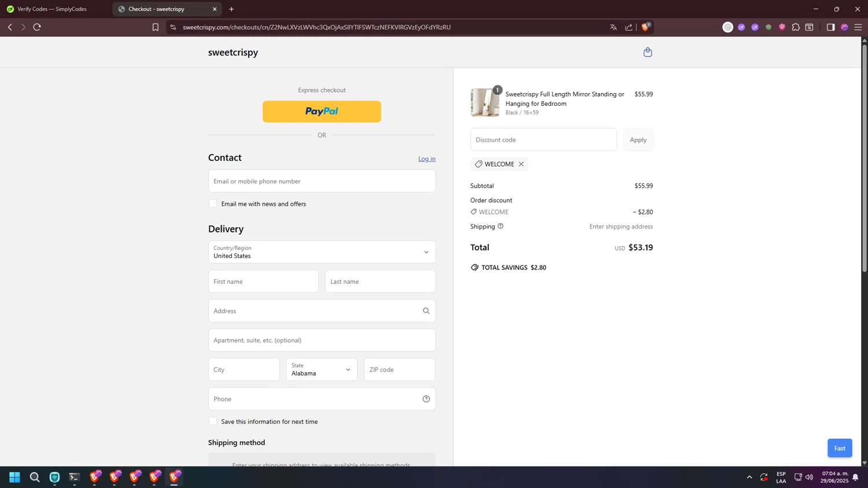Check Save this information for next time
Viewport: 868px width, 488px height.
[213, 422]
